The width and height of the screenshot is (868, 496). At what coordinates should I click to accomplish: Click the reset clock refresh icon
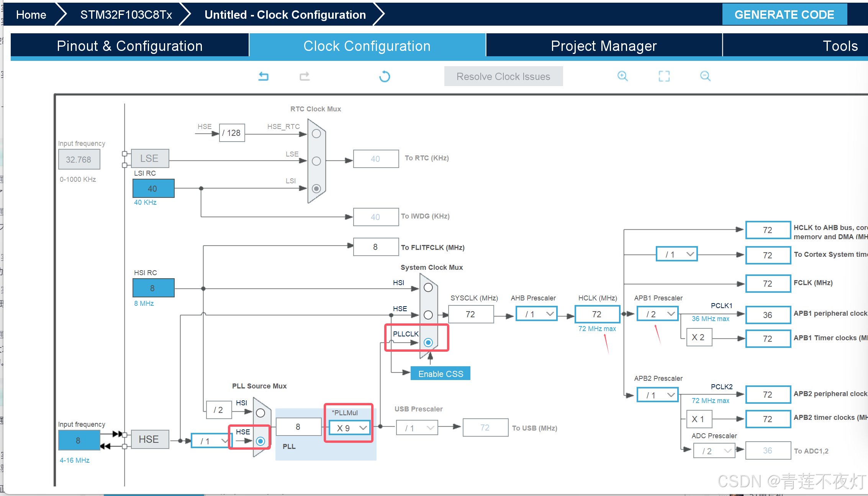pyautogui.click(x=385, y=77)
